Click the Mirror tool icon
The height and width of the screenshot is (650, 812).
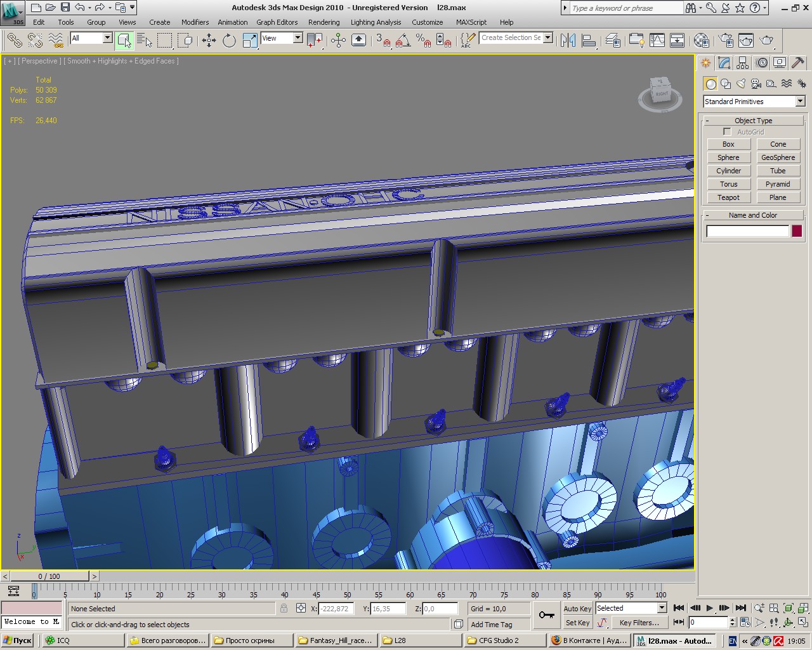tap(568, 41)
